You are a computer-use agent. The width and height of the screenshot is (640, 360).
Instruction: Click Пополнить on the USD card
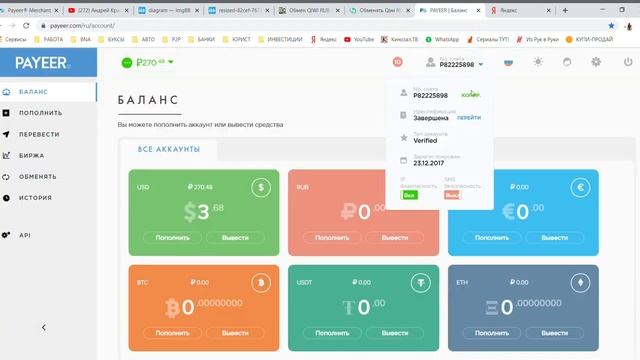pyautogui.click(x=172, y=238)
